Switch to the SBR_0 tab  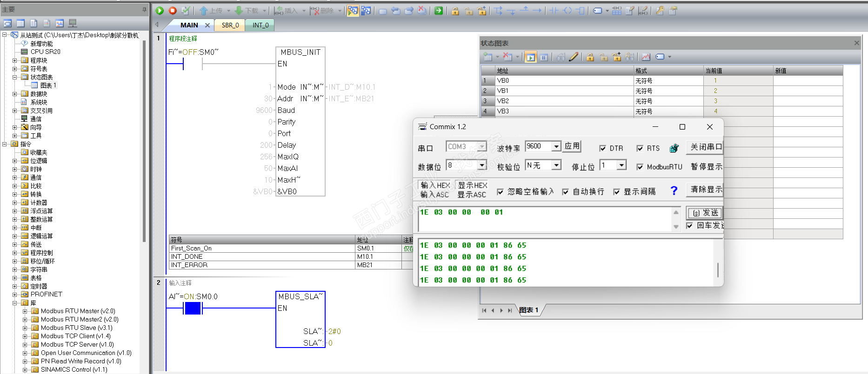pyautogui.click(x=230, y=25)
